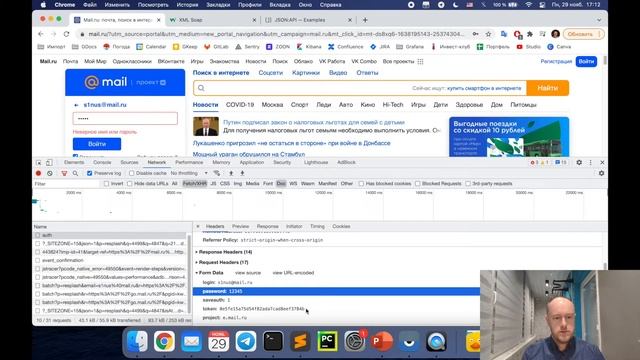Check Blocked Requests
Screen dimensions: 640x360
click(418, 184)
